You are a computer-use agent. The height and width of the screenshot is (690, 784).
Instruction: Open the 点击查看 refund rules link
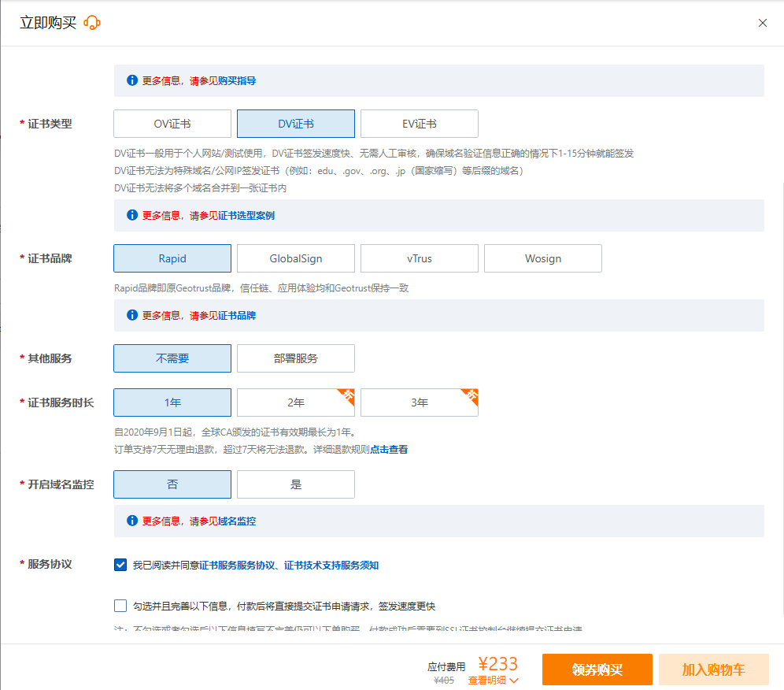click(x=389, y=450)
